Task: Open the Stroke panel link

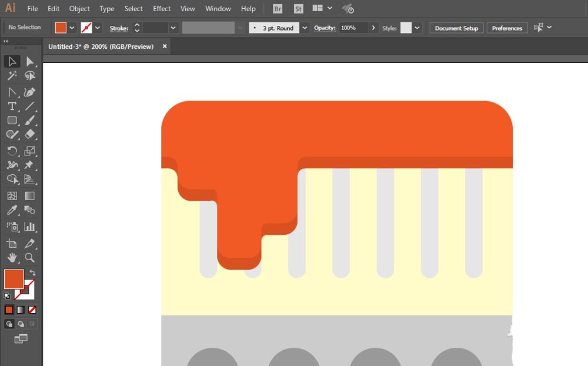Action: (x=119, y=28)
